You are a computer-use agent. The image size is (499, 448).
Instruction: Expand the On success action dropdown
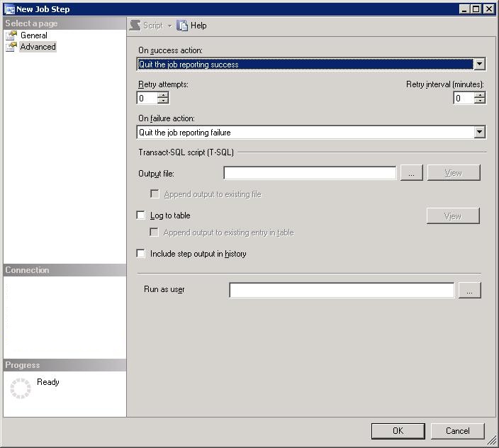pyautogui.click(x=479, y=65)
